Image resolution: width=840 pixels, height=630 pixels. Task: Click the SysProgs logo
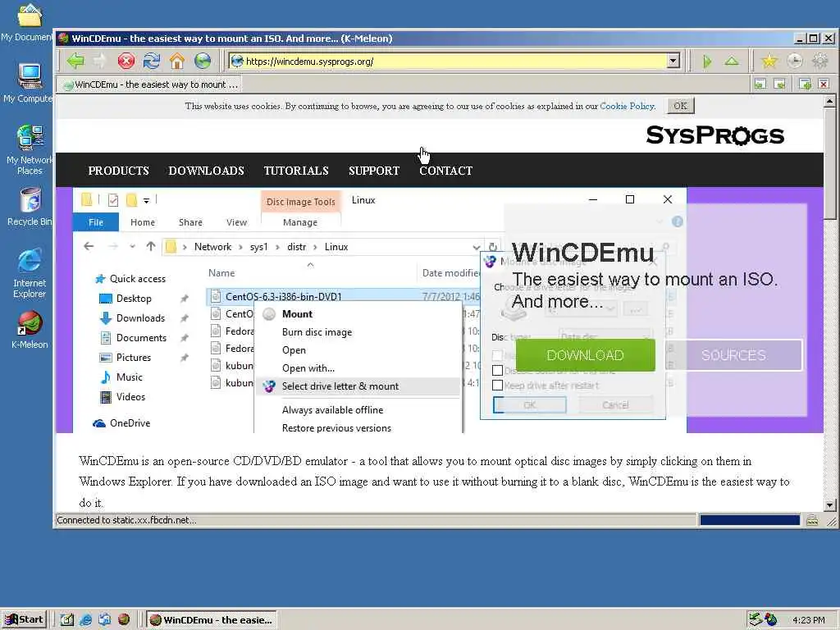click(714, 135)
